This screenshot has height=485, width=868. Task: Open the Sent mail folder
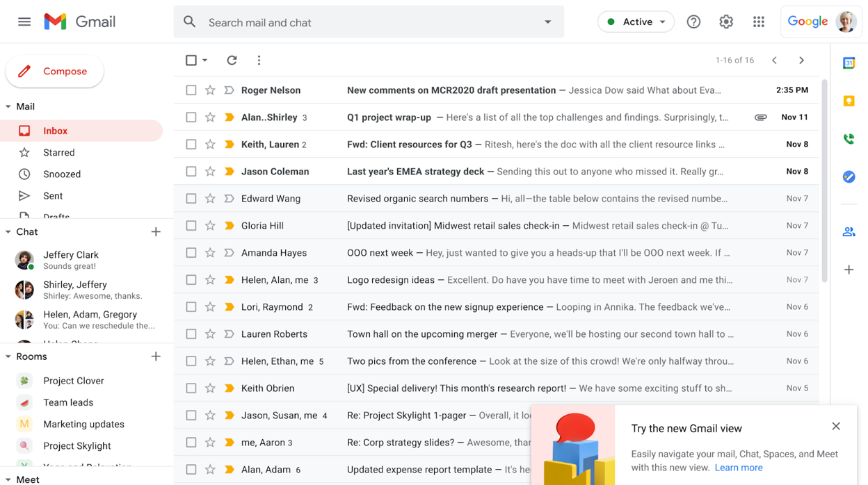pyautogui.click(x=53, y=196)
